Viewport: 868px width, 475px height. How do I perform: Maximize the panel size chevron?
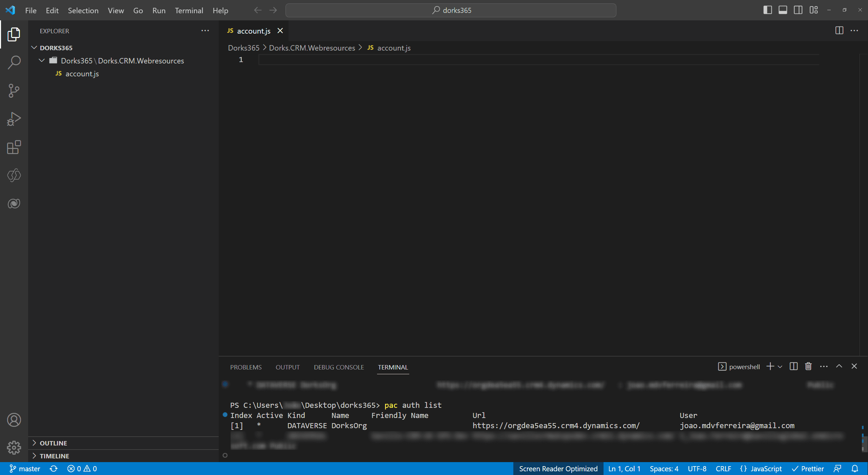click(839, 366)
